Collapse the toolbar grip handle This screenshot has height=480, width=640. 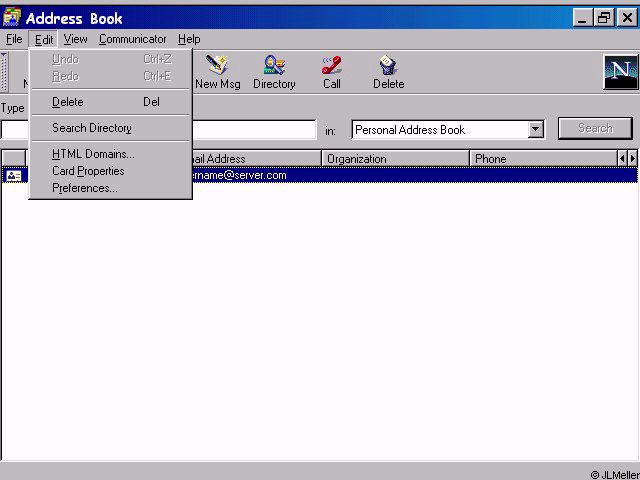pos(4,72)
